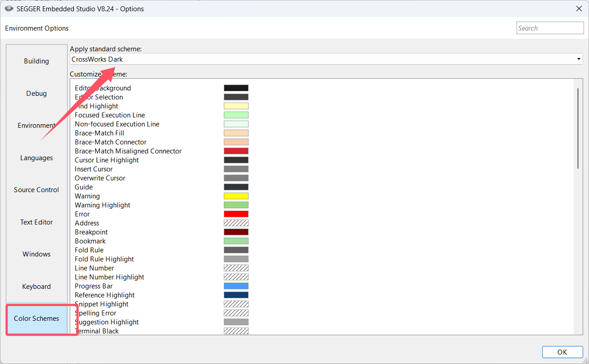Select the Color Schemes category
The image size is (589, 364).
[36, 319]
